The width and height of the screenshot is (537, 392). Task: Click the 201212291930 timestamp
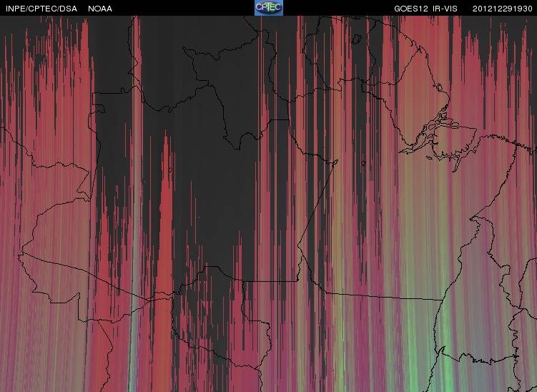click(503, 9)
